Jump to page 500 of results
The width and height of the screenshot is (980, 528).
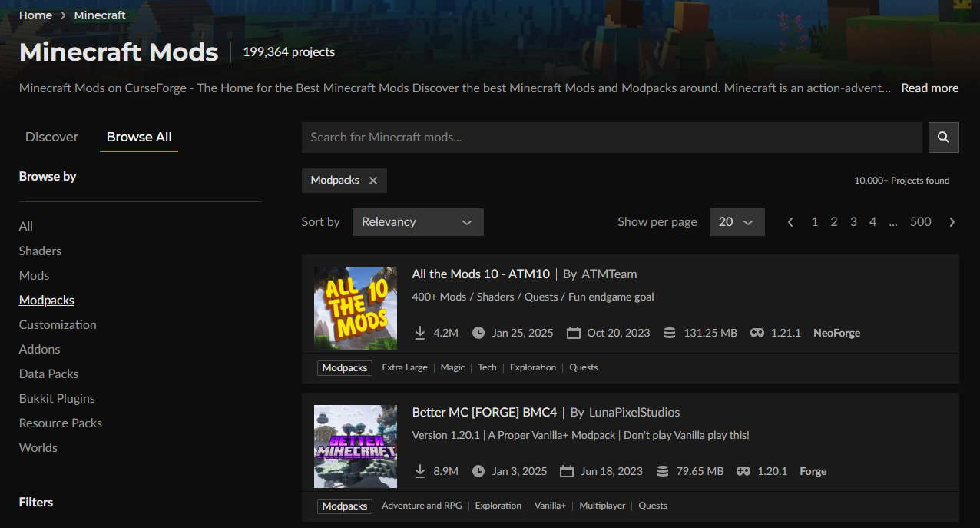(920, 222)
